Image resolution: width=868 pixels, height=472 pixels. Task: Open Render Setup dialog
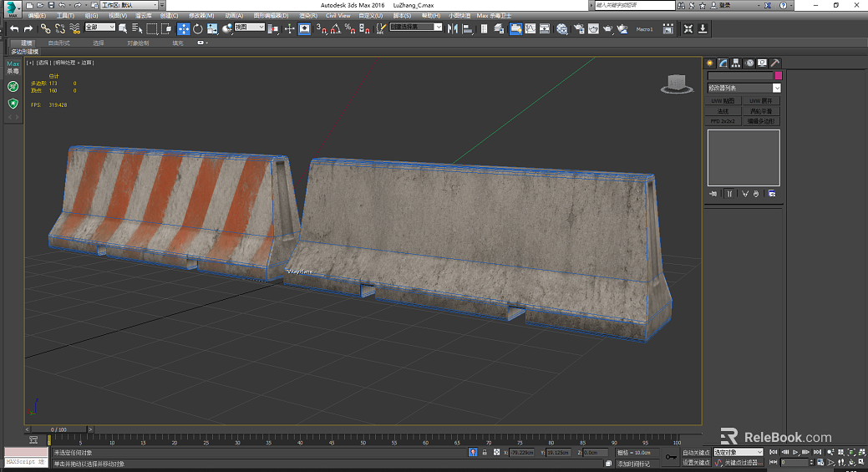pos(579,28)
